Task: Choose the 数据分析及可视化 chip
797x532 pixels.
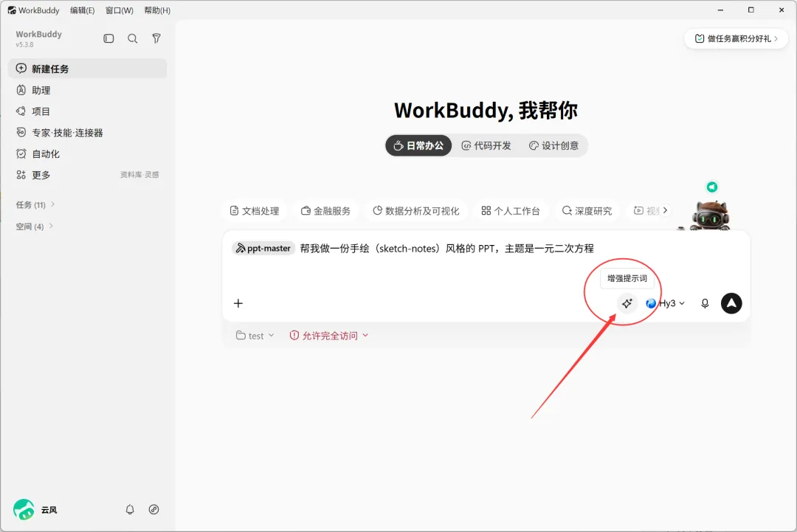Action: point(415,211)
